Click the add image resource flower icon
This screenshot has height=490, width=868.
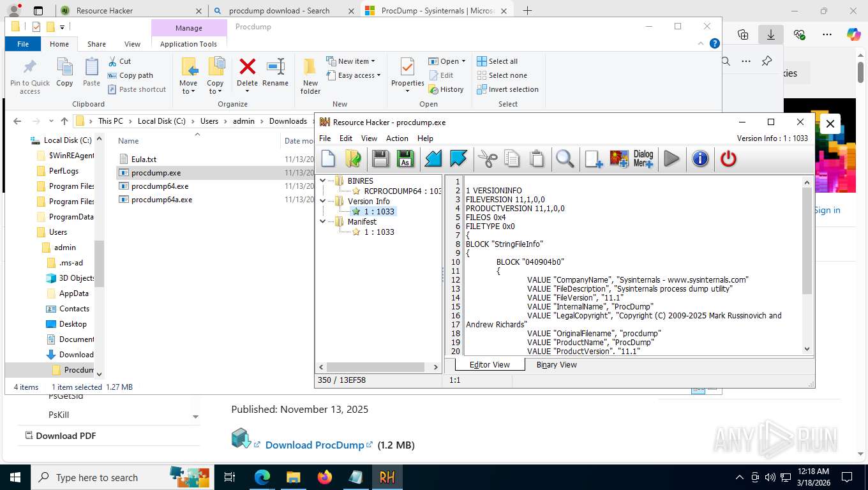click(618, 158)
